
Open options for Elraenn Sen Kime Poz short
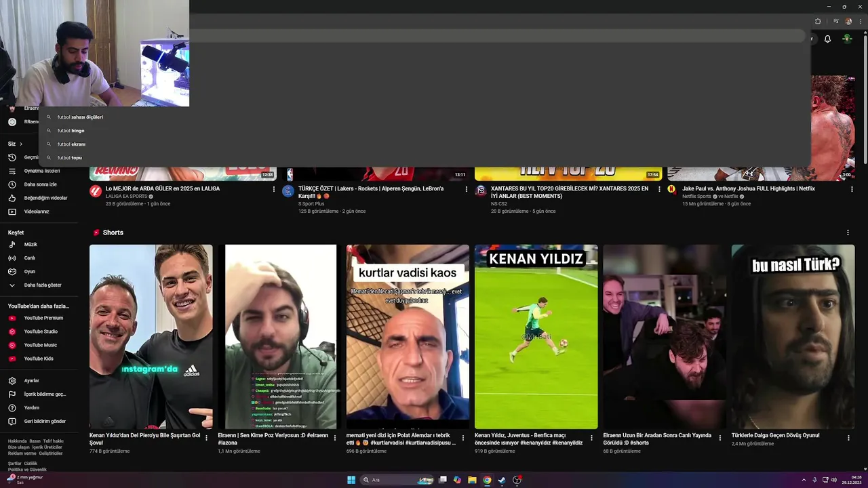334,438
